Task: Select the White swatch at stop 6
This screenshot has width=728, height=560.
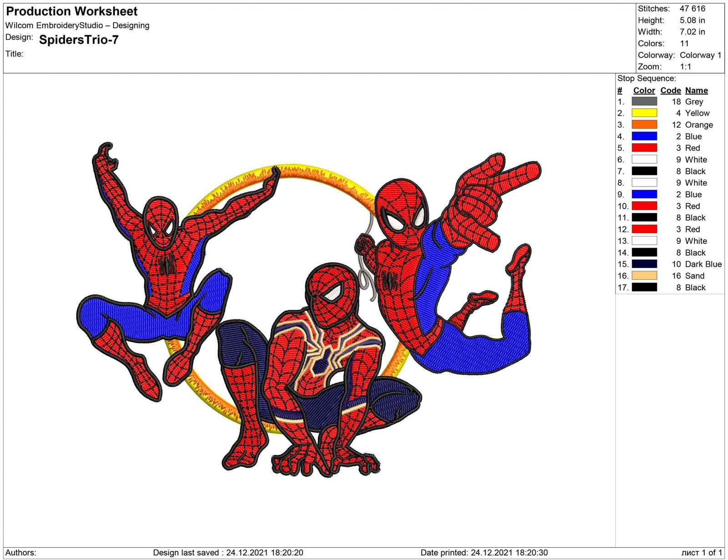Action: [x=644, y=160]
